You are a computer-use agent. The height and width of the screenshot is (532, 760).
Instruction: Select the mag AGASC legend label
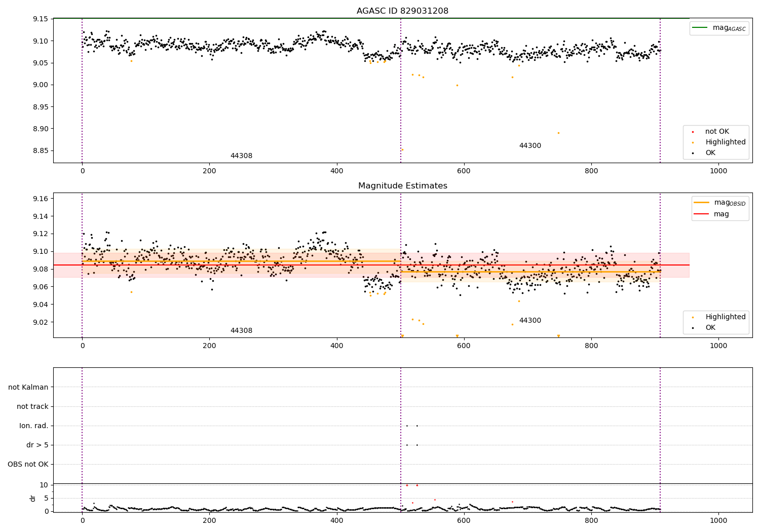pyautogui.click(x=729, y=28)
